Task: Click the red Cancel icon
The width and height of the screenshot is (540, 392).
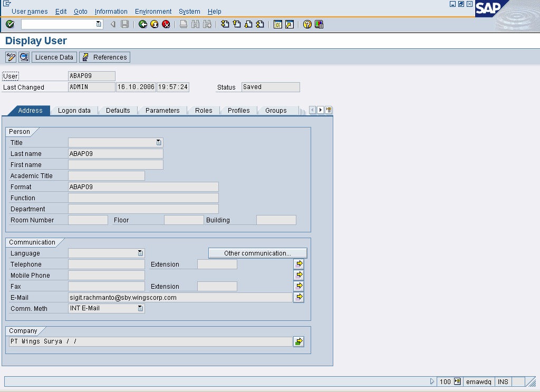Action: [x=166, y=24]
